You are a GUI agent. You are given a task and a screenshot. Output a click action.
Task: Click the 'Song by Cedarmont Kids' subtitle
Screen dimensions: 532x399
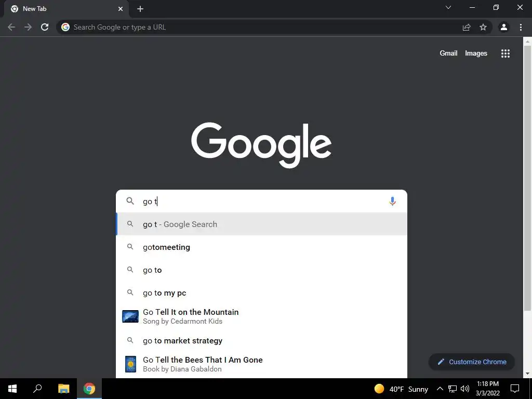coord(182,321)
